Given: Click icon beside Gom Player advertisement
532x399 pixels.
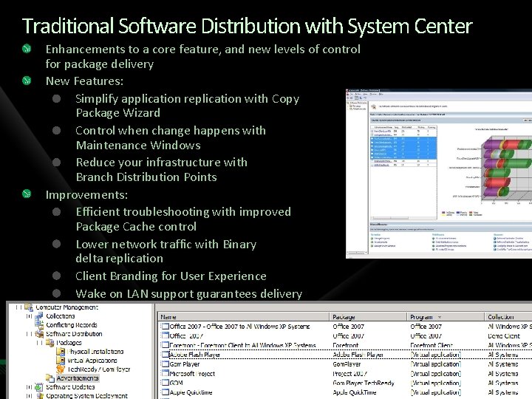Looking at the screenshot, I should coord(165,364).
